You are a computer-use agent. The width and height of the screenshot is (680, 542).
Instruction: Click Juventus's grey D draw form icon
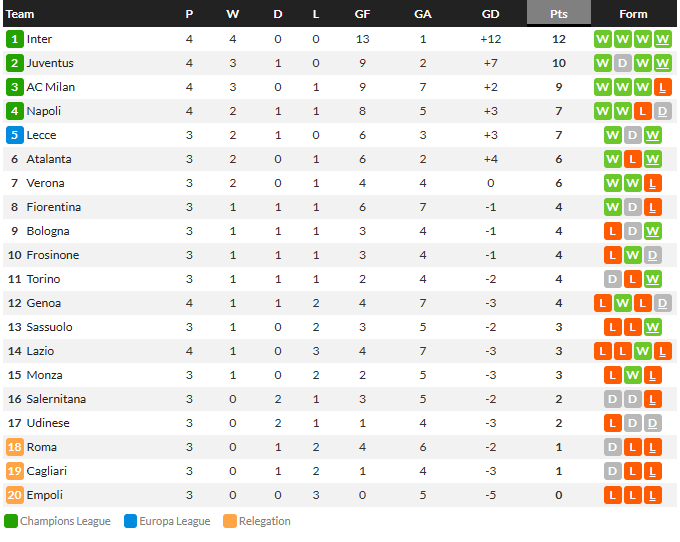[622, 63]
